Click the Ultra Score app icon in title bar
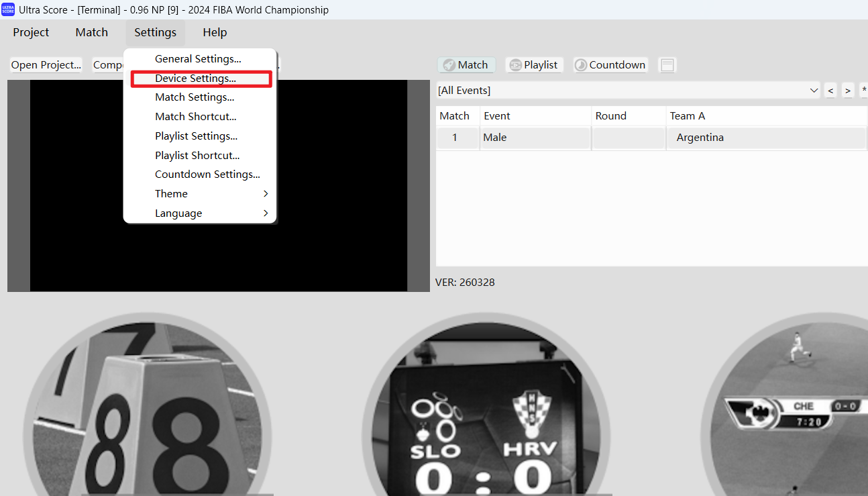This screenshot has width=868, height=496. [8, 10]
